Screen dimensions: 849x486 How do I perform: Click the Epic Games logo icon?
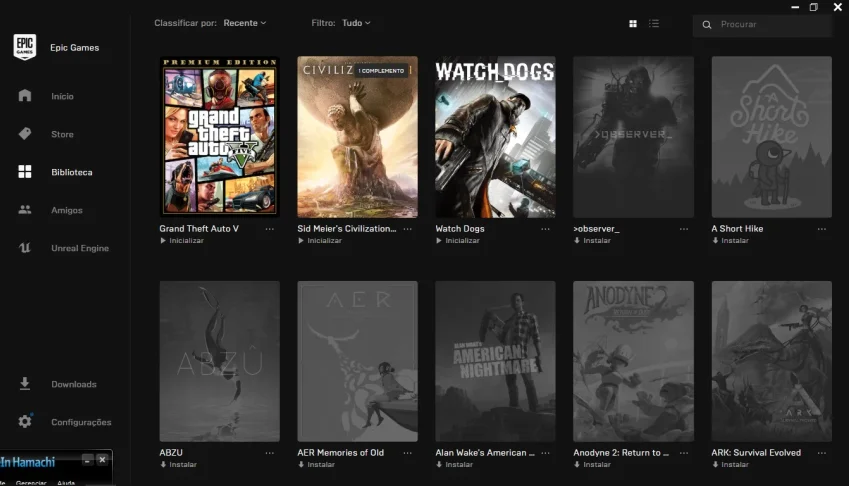24,47
